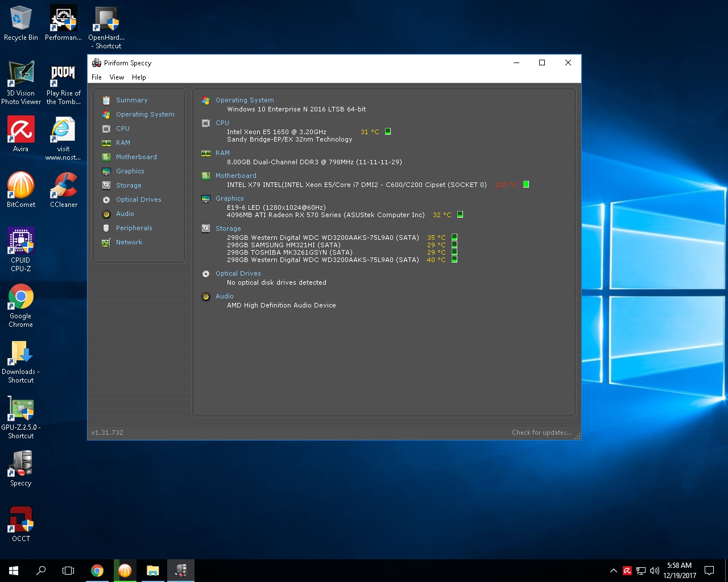728x582 pixels.
Task: Click the Motherboard sidebar icon
Action: [106, 157]
